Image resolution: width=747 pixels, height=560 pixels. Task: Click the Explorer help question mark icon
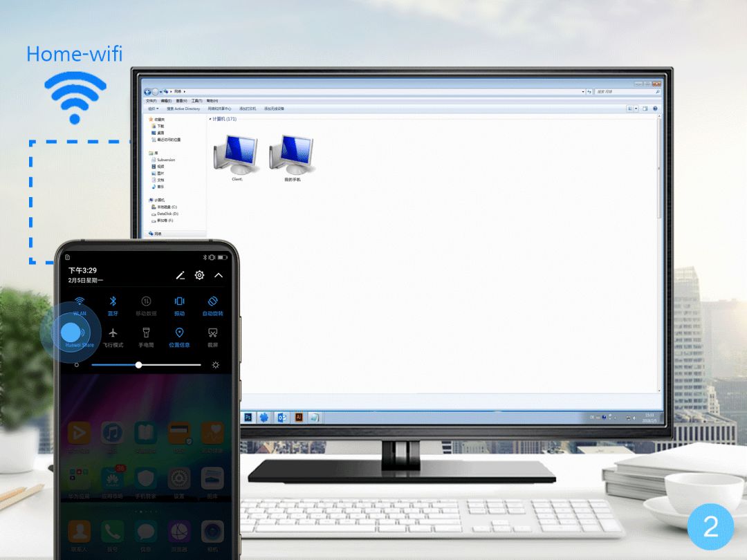coord(655,109)
